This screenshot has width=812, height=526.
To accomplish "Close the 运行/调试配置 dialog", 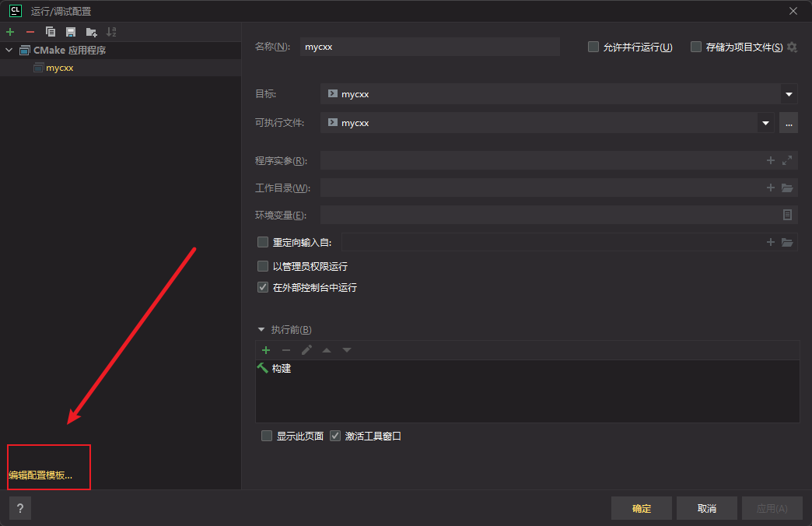I will point(793,11).
